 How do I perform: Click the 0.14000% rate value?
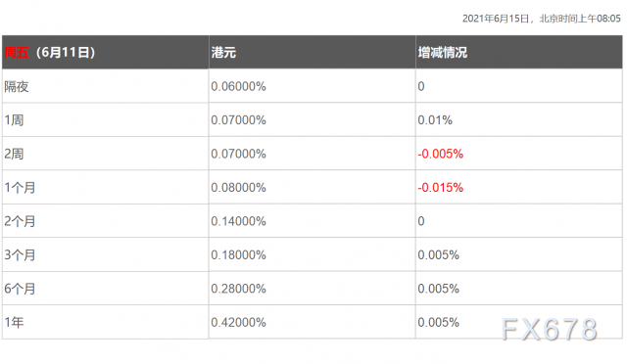[x=238, y=221]
